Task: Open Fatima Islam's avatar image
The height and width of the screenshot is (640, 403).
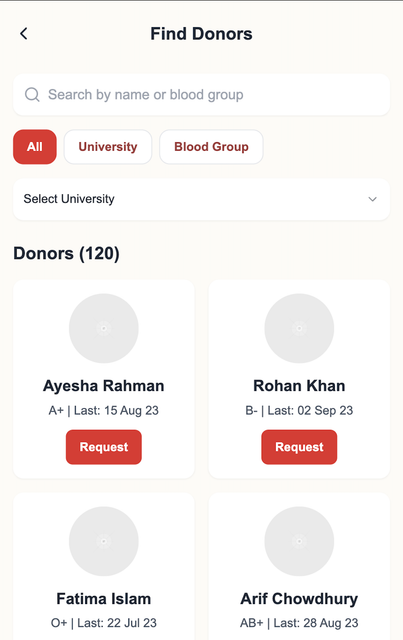Action: [104, 541]
